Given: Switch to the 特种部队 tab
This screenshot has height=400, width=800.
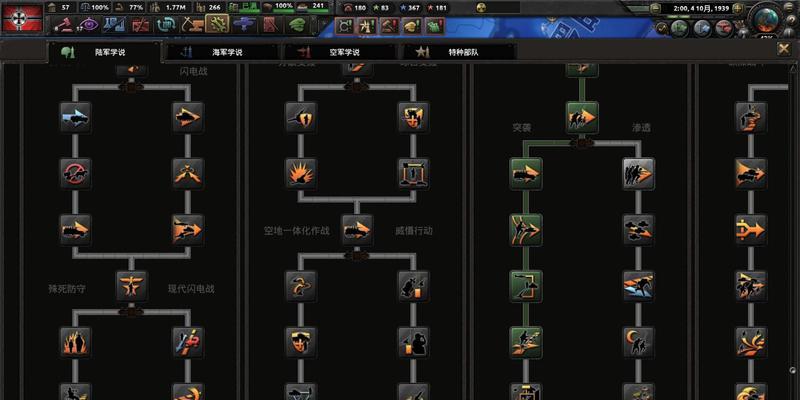Looking at the screenshot, I should tap(458, 52).
